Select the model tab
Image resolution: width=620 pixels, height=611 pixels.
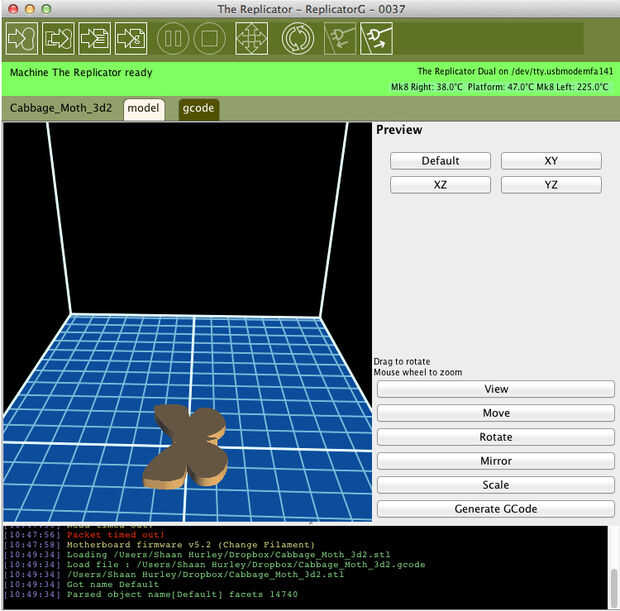pos(143,108)
